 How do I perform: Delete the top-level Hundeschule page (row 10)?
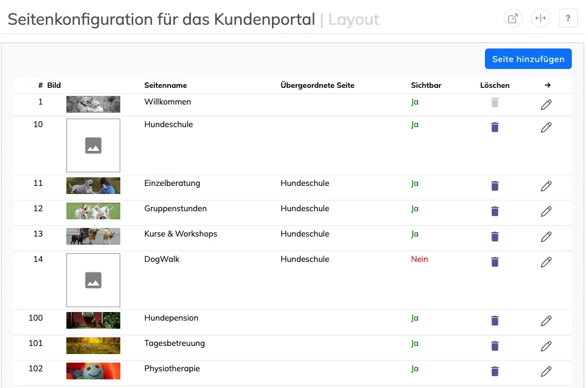tap(495, 127)
